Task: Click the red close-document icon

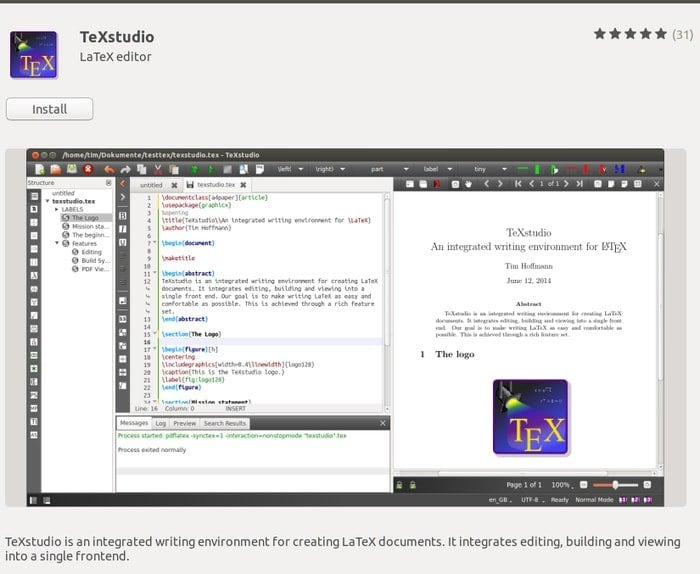Action: tap(88, 169)
